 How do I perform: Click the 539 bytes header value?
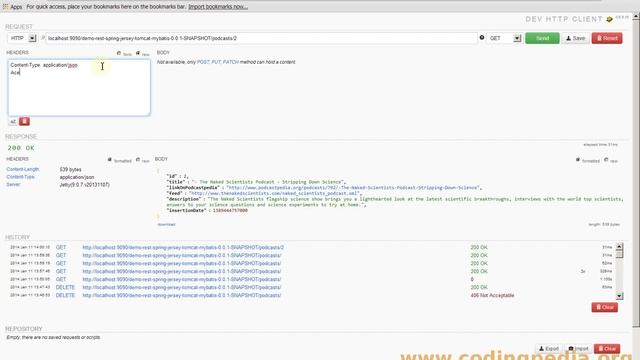(x=71, y=169)
